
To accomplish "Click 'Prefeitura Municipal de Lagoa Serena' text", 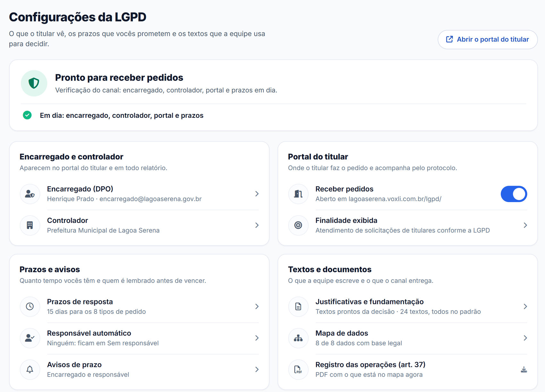I will click(x=103, y=230).
